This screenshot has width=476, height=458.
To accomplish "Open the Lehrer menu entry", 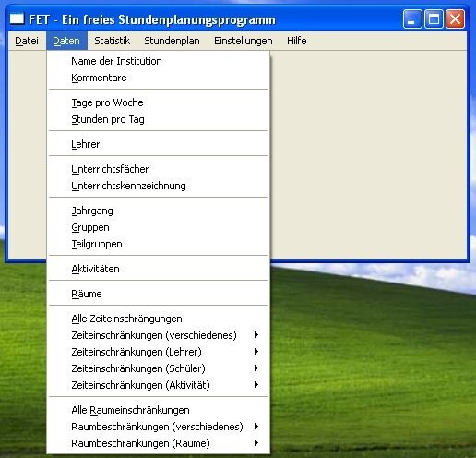I will (x=159, y=144).
